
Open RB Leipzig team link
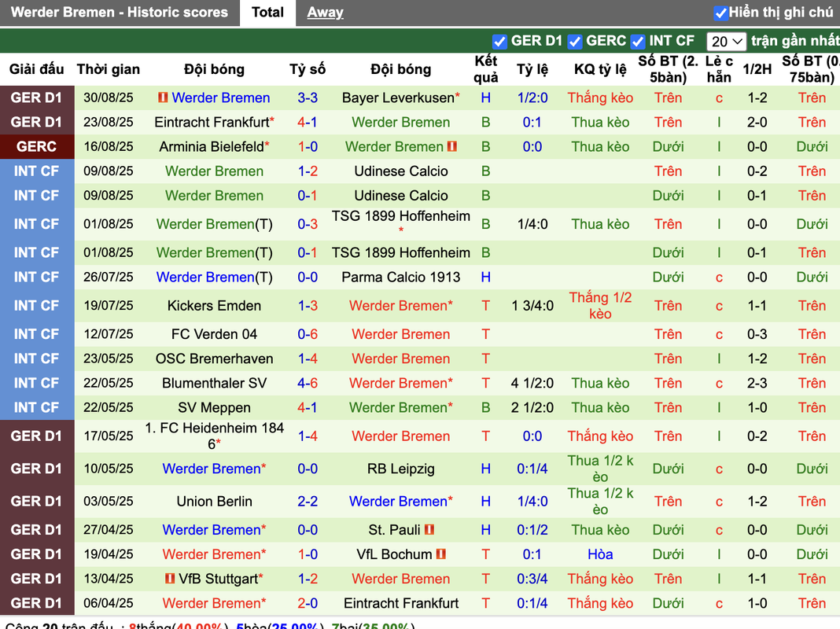pyautogui.click(x=400, y=469)
